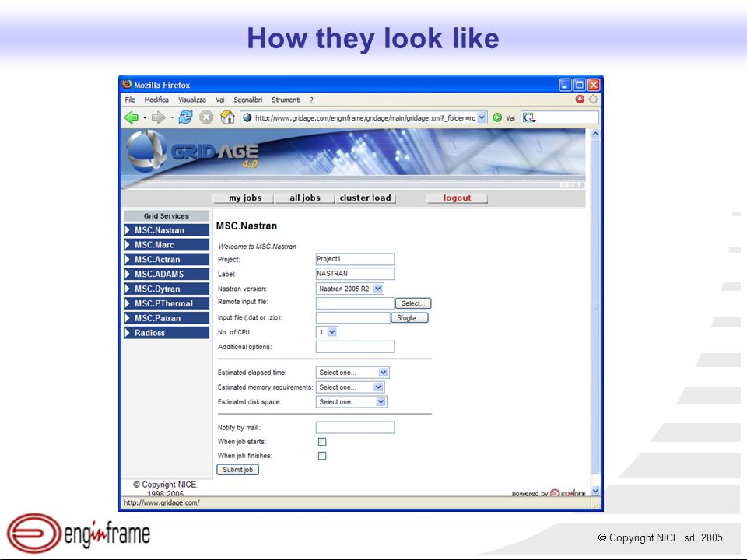Screen dimensions: 747x560
Task: Open MSC.ADAMS grid service
Action: click(167, 275)
